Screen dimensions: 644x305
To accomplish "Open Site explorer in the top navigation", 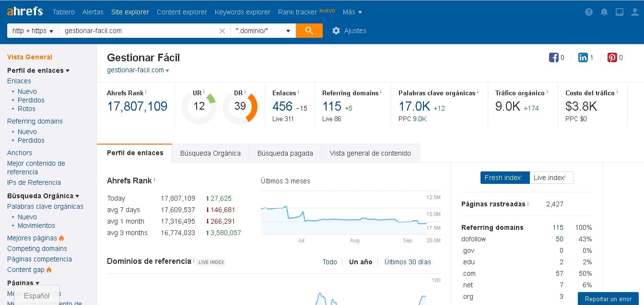I will click(130, 12).
